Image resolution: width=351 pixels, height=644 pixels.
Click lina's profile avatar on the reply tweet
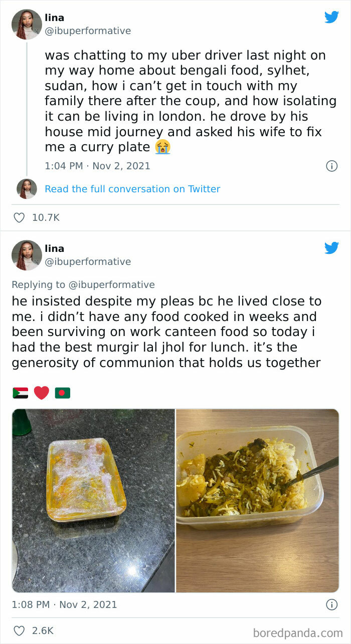(x=26, y=254)
